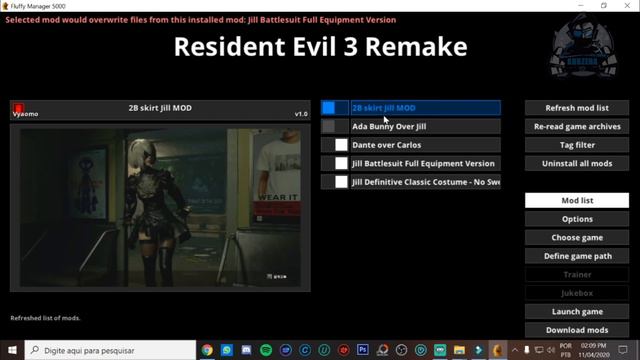Screen dimensions: 640x360
Task: Select Jill Battlesuit Full Equipment Version entry
Action: [425, 163]
